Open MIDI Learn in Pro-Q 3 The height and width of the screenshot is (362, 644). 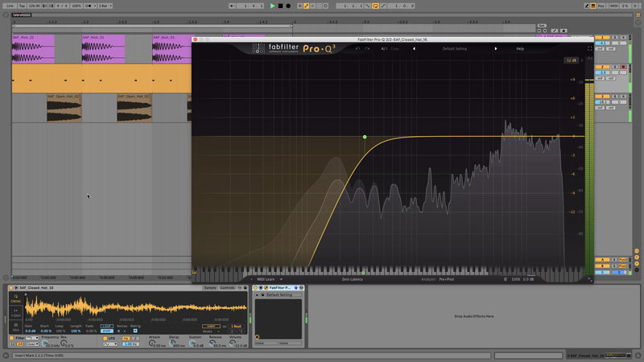coord(266,279)
